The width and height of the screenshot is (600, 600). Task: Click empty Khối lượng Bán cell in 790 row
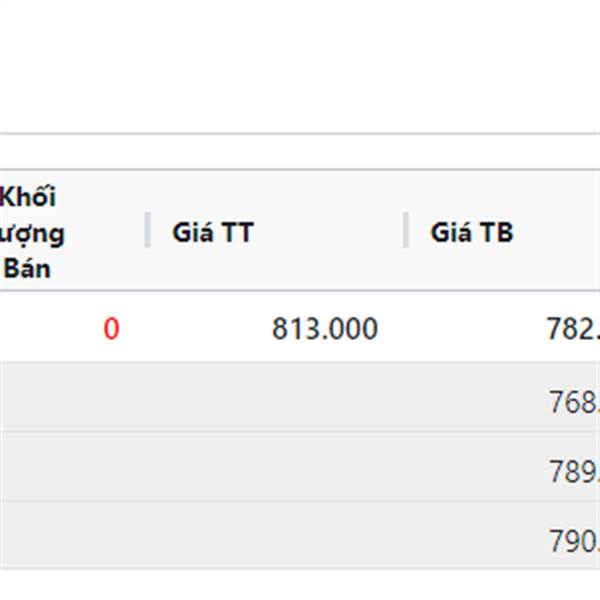[74, 536]
